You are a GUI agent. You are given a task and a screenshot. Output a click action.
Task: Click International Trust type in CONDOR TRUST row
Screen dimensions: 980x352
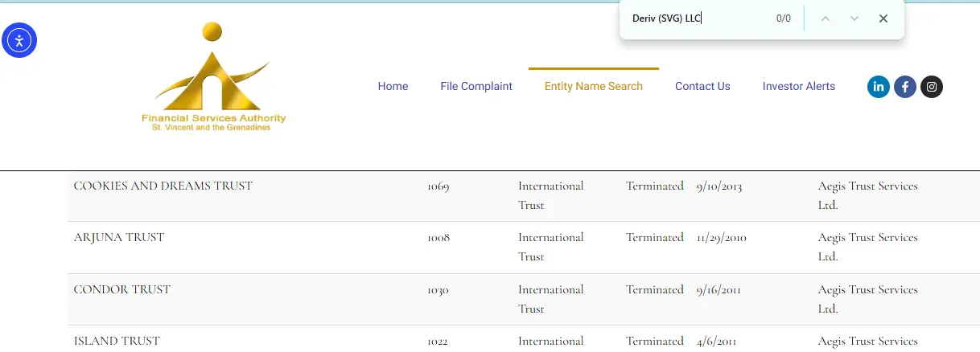(x=551, y=299)
